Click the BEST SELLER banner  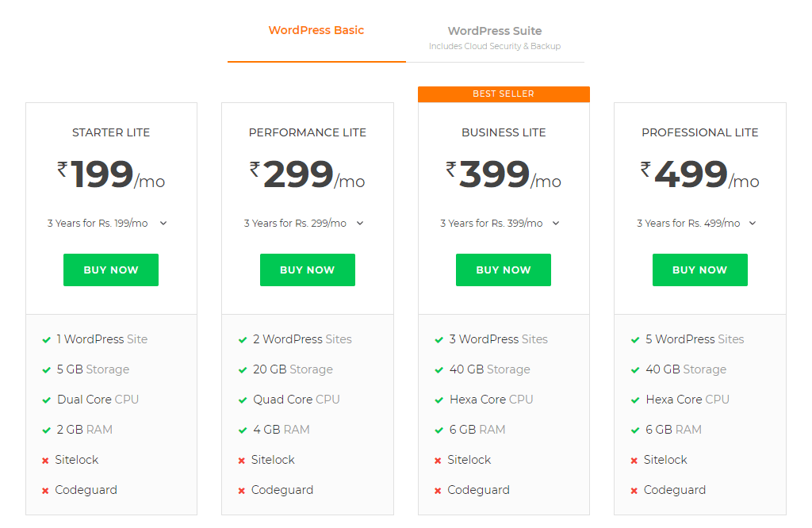click(504, 94)
